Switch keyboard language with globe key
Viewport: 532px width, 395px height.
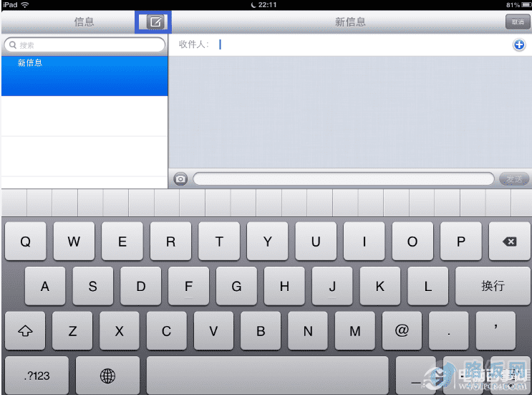(107, 376)
